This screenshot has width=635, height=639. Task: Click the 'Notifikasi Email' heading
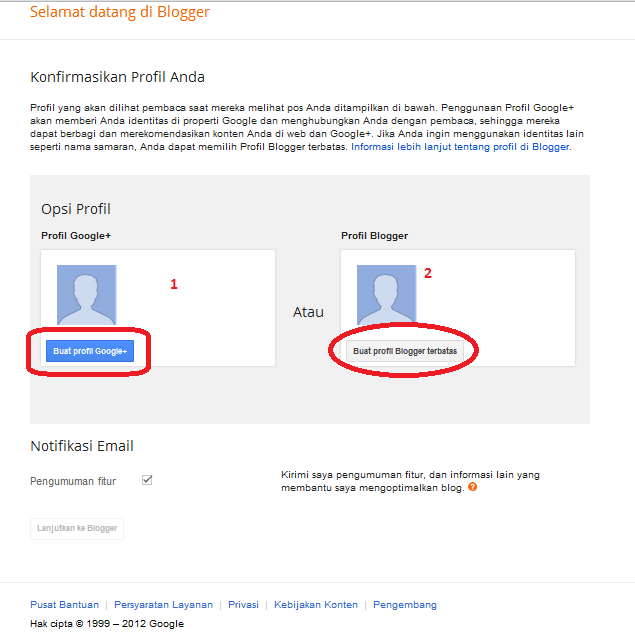tap(82, 446)
